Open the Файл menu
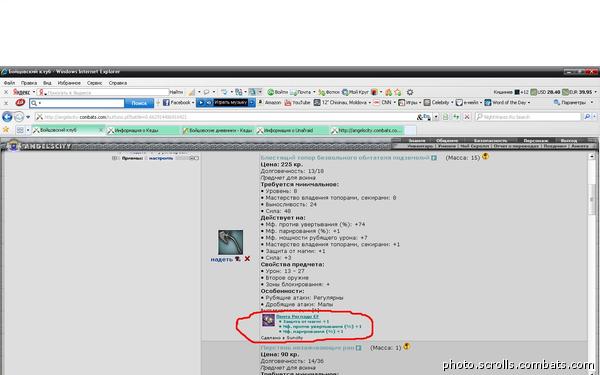This screenshot has height=375, width=600. (10, 83)
